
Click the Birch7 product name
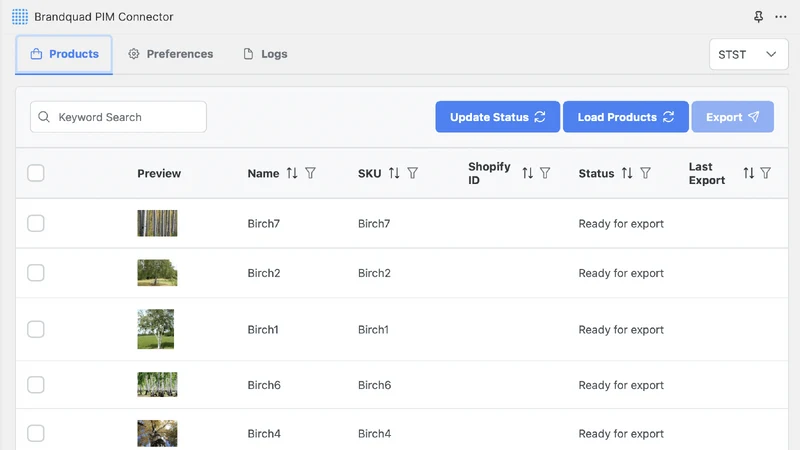[x=264, y=223]
